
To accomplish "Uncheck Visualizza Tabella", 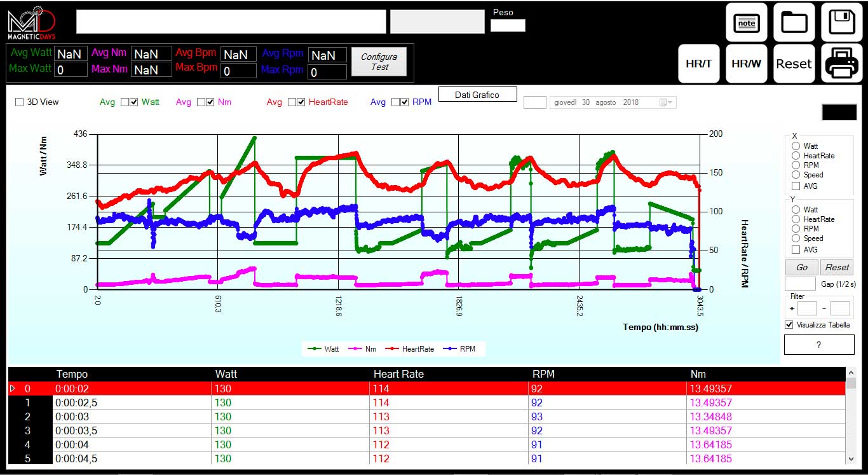I will tap(790, 325).
